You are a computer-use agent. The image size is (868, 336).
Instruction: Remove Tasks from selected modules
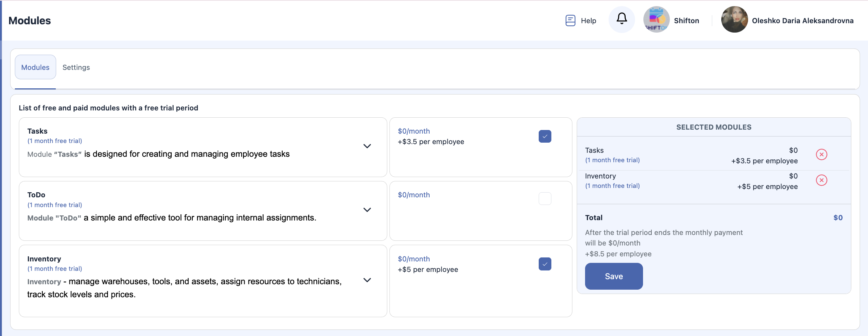click(821, 155)
